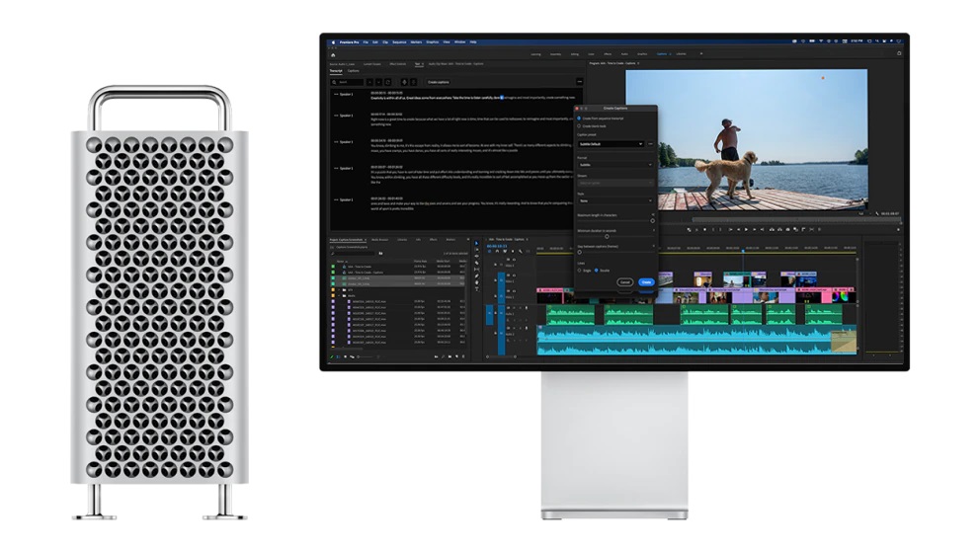The height and width of the screenshot is (551, 980).
Task: Choose the 'Create blank track' radio option
Action: pos(579,126)
